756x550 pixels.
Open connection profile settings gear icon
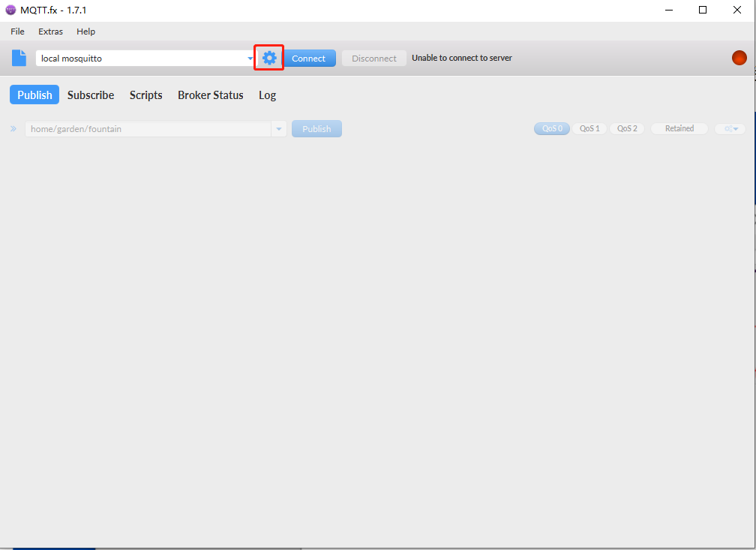point(269,58)
